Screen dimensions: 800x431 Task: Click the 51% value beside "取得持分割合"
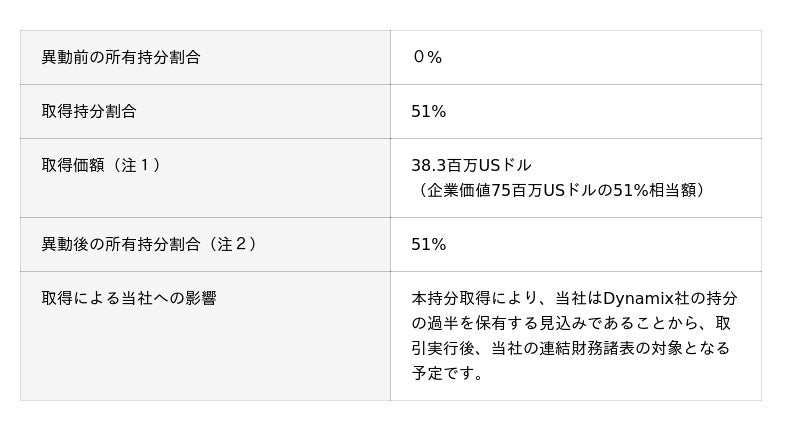428,112
